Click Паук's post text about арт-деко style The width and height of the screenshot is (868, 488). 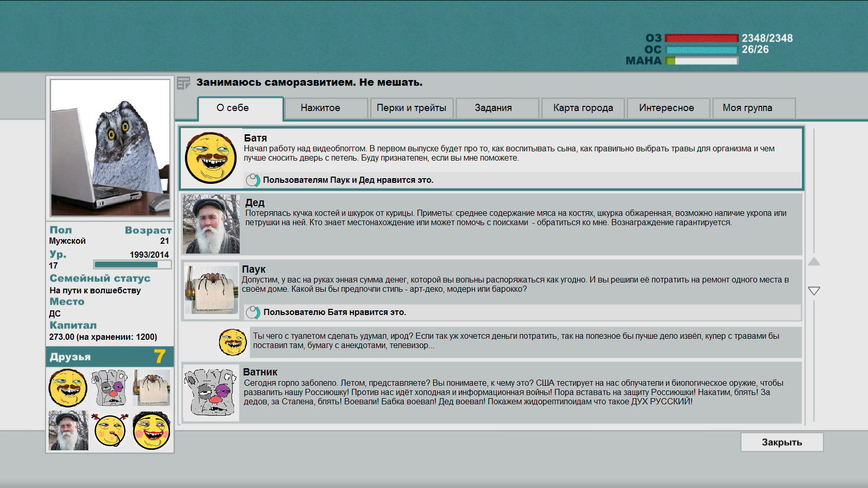(515, 284)
